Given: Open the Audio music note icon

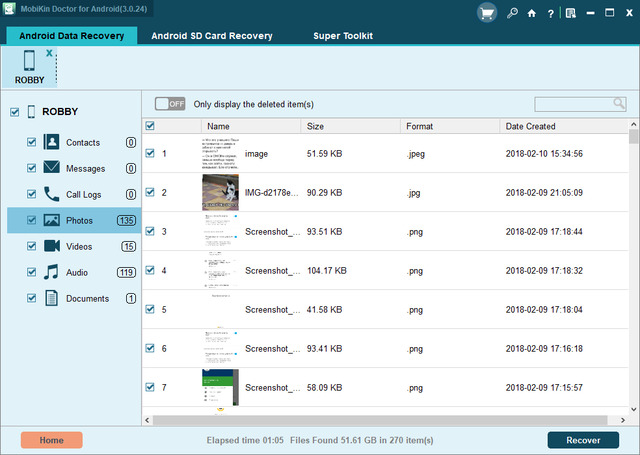Looking at the screenshot, I should tap(52, 272).
